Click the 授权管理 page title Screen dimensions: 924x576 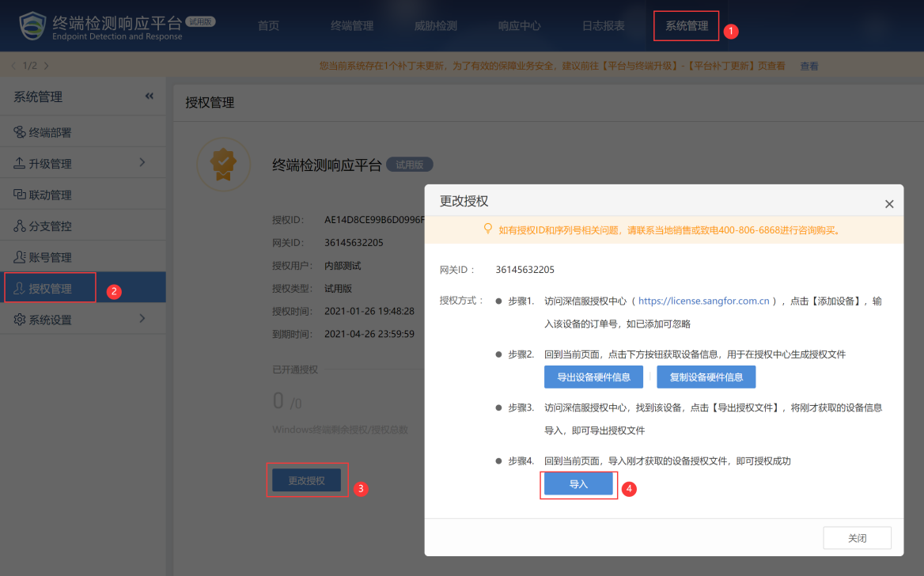210,103
